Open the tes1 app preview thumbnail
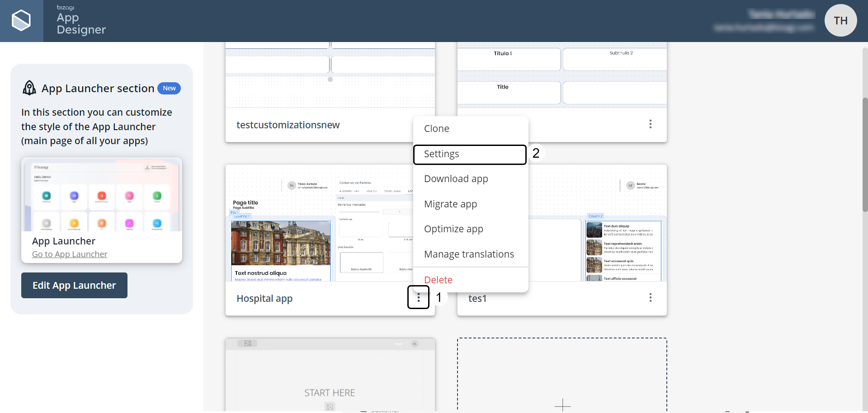Viewport: 868px width, 413px height. tap(598, 223)
